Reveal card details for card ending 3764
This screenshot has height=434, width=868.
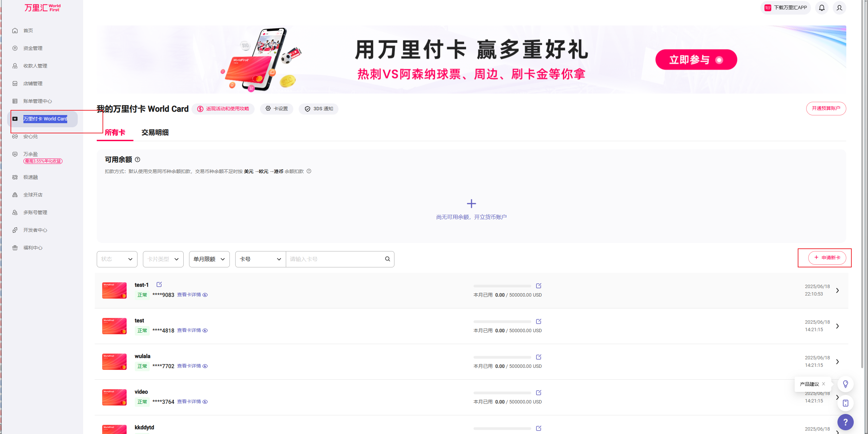pyautogui.click(x=192, y=402)
